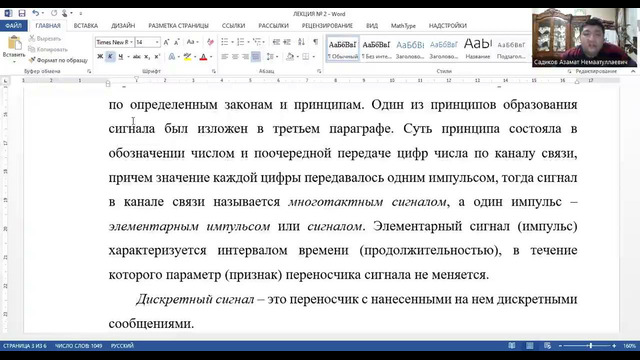Save the document with the floppy disk icon

[22, 13]
